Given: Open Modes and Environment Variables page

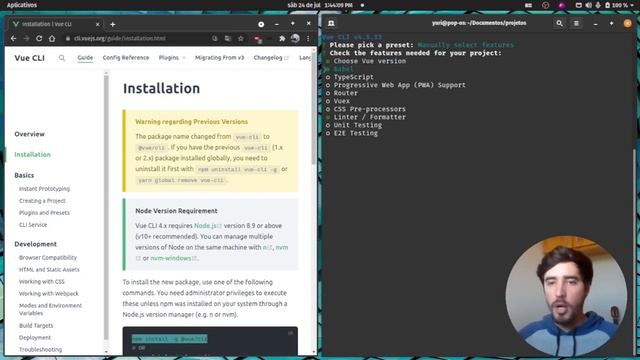Looking at the screenshot, I should tap(51, 309).
